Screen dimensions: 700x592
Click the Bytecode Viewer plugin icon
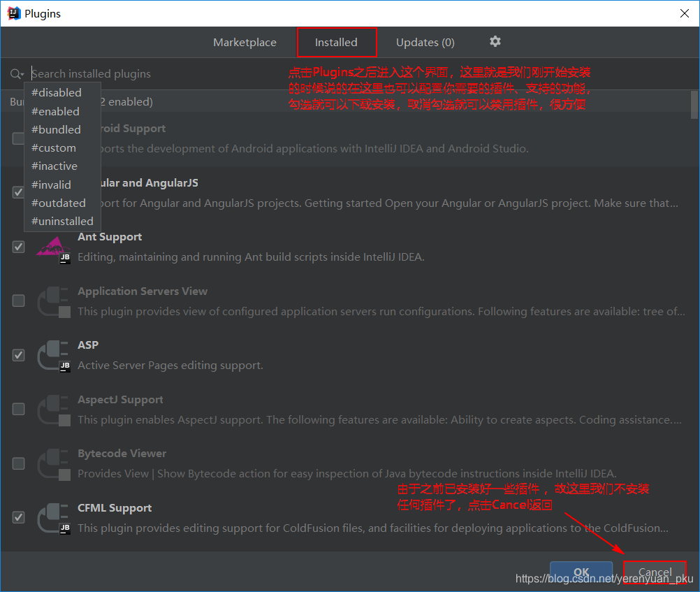click(x=53, y=464)
